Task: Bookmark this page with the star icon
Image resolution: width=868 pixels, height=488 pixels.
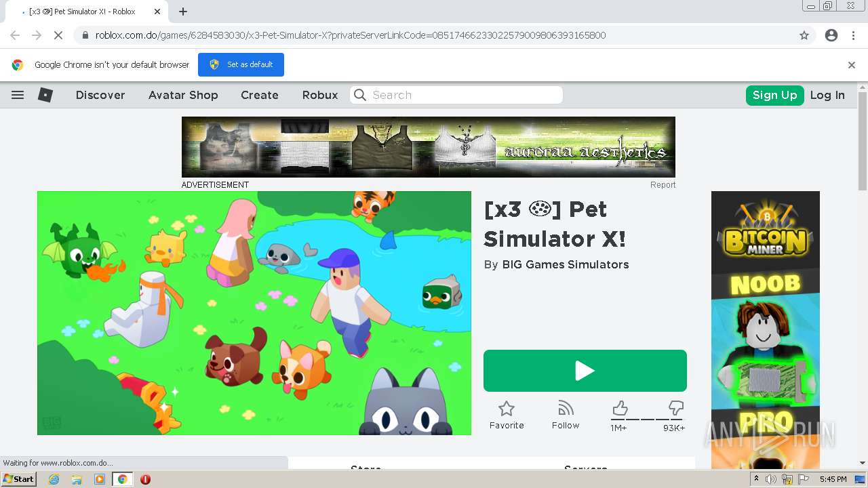Action: (804, 35)
